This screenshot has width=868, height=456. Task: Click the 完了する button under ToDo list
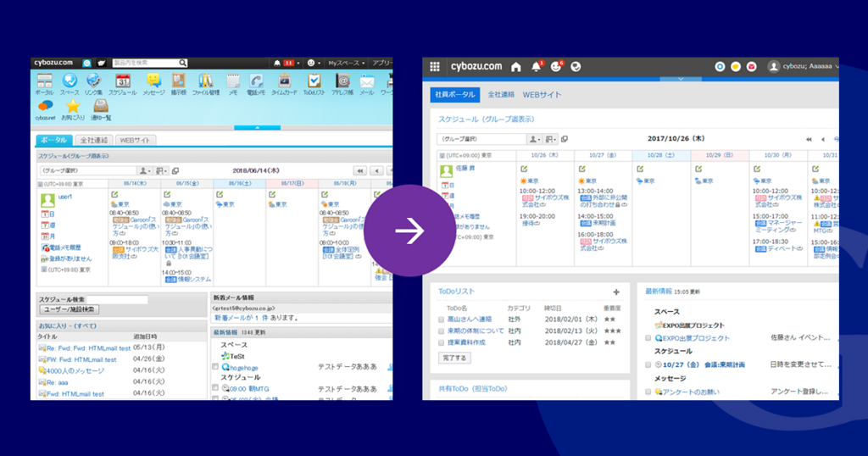coord(454,358)
